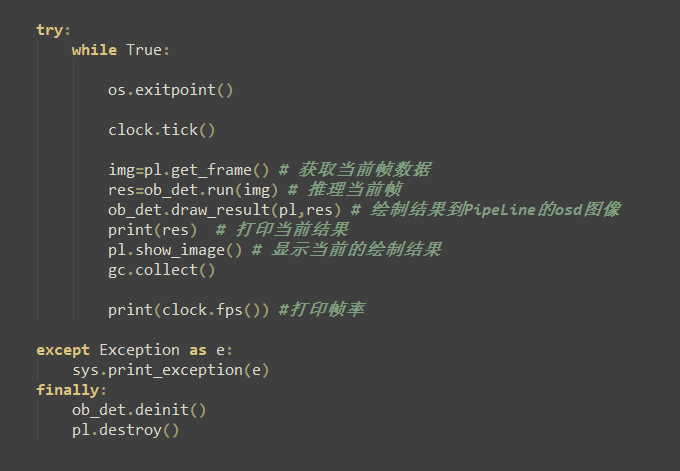Screen dimensions: 680x471
Task: Click the comment mentioning PipeLine osd
Action: (486, 210)
